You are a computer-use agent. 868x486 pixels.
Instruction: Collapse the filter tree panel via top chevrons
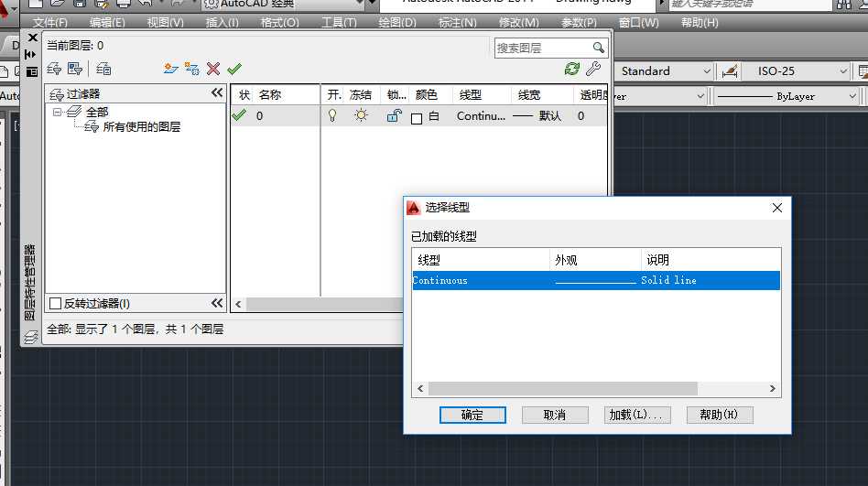point(217,92)
